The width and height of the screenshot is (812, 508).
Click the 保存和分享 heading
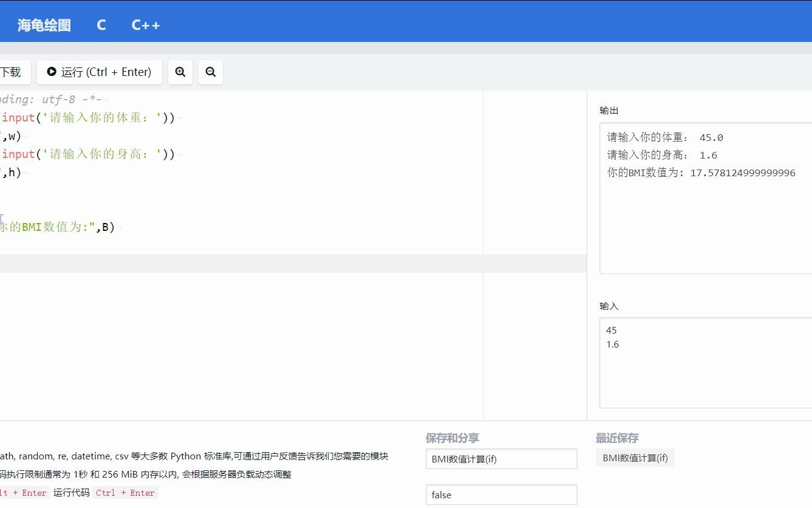(452, 438)
